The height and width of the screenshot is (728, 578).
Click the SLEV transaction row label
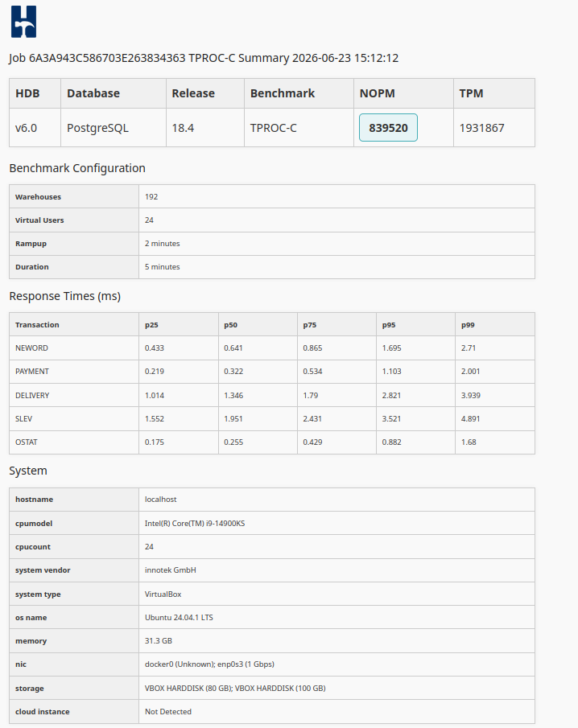tap(23, 419)
